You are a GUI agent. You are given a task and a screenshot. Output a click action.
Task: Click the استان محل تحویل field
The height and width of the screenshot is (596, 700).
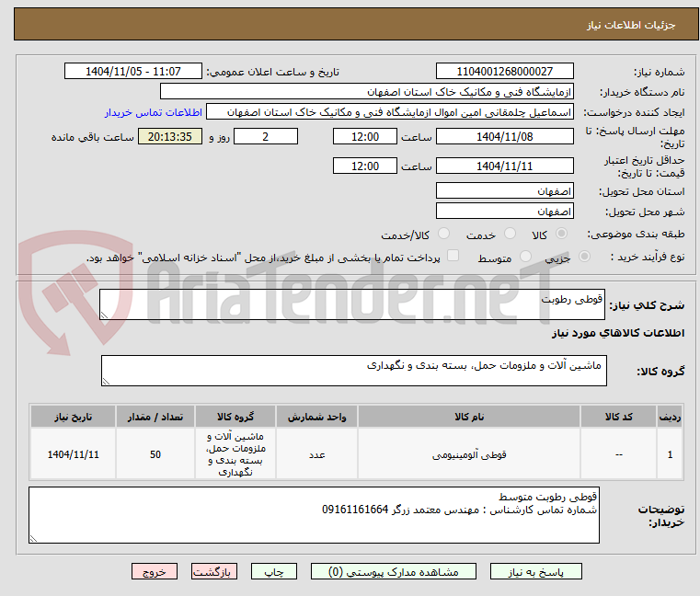[504, 190]
